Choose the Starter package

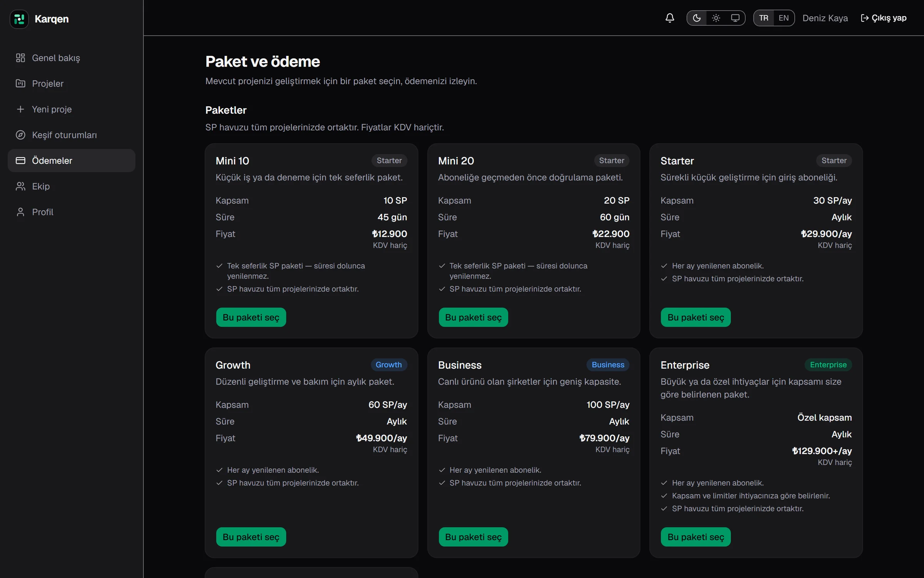coord(696,317)
